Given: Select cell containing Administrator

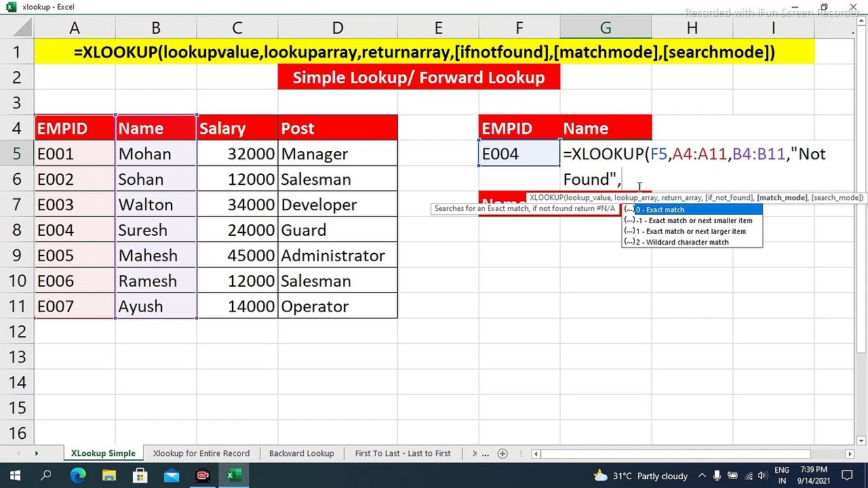Looking at the screenshot, I should pyautogui.click(x=338, y=256).
